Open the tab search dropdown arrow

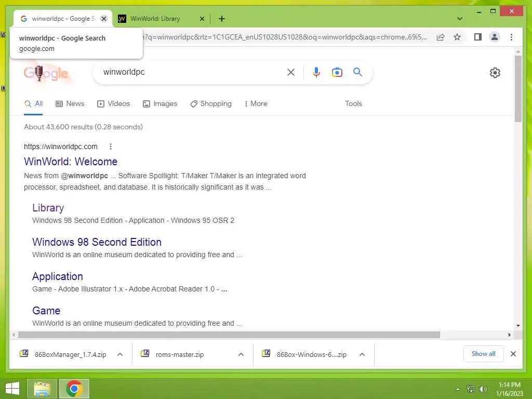(x=460, y=19)
